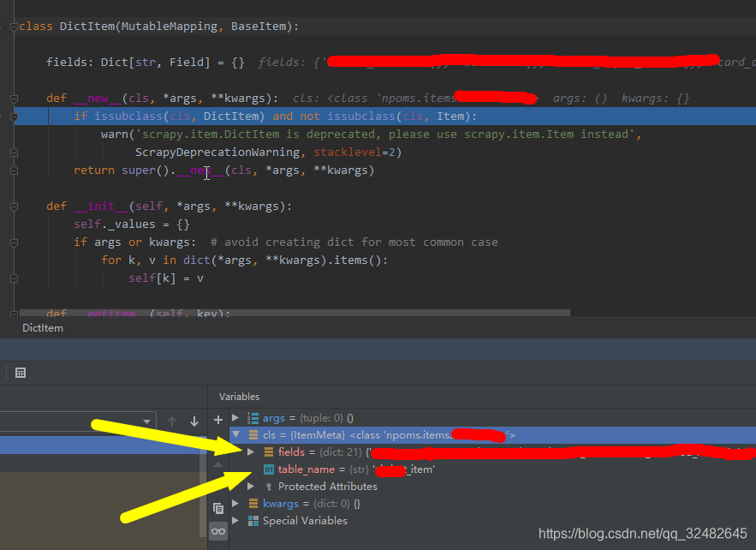Expand the Special Variables group
The image size is (756, 550).
click(235, 520)
